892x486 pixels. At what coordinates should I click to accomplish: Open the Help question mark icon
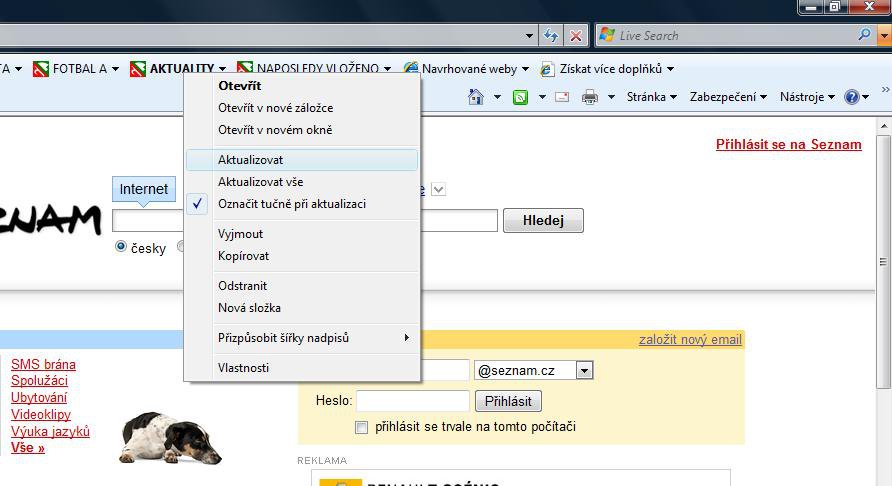851,97
